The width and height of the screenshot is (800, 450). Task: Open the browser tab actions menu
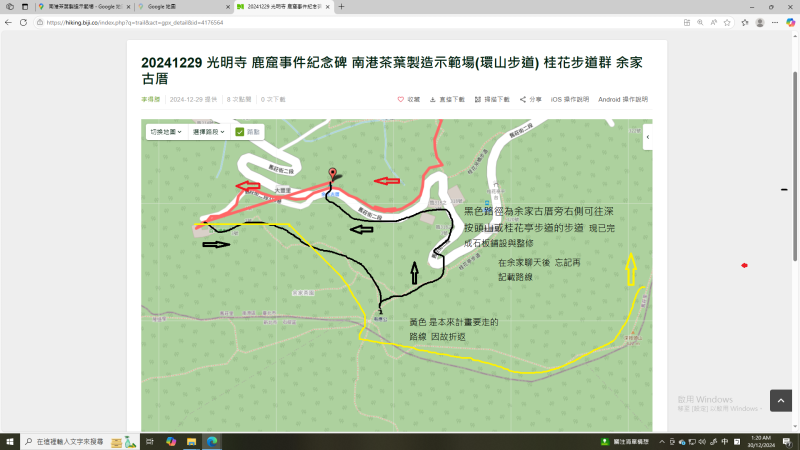[x=24, y=7]
